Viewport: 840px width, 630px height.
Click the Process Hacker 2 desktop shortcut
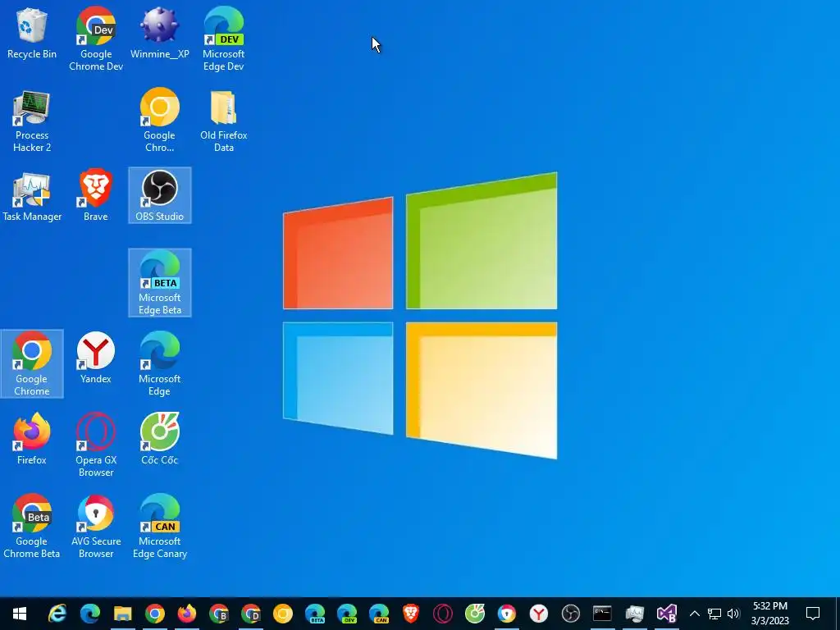(32, 121)
